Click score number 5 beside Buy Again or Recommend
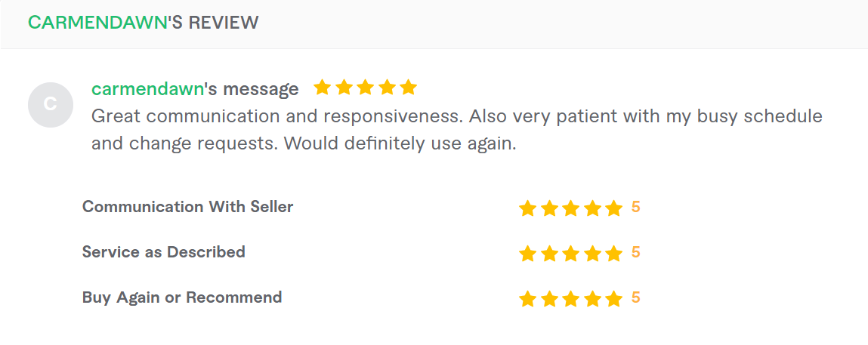868x345 pixels. (635, 298)
